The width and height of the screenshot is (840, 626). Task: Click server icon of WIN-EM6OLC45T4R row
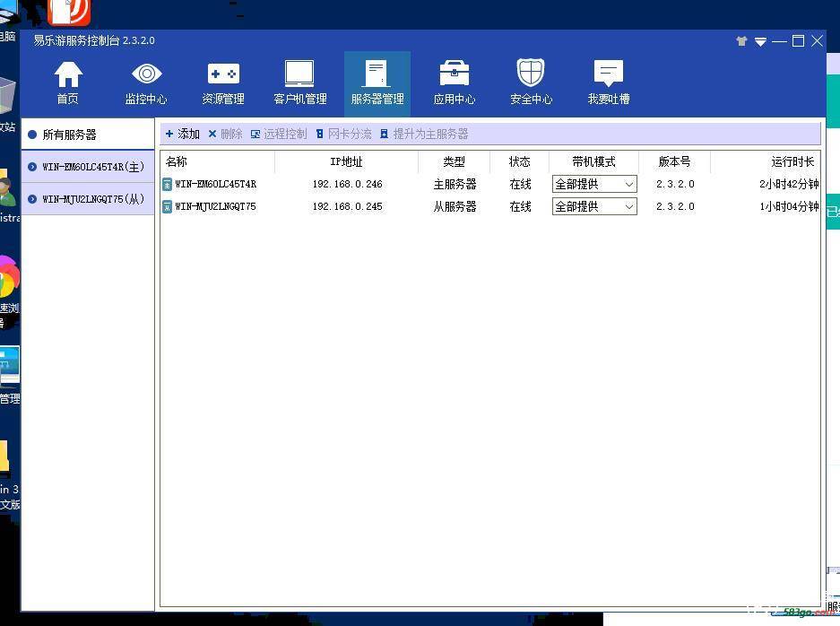167,185
